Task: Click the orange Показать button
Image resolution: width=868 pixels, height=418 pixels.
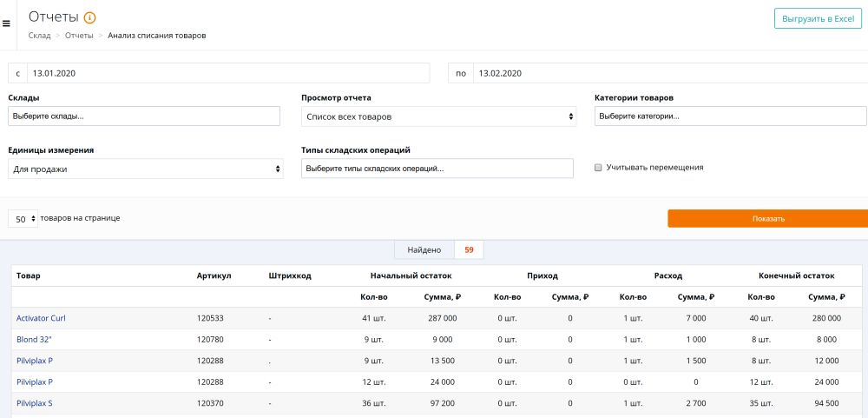Action: click(768, 218)
